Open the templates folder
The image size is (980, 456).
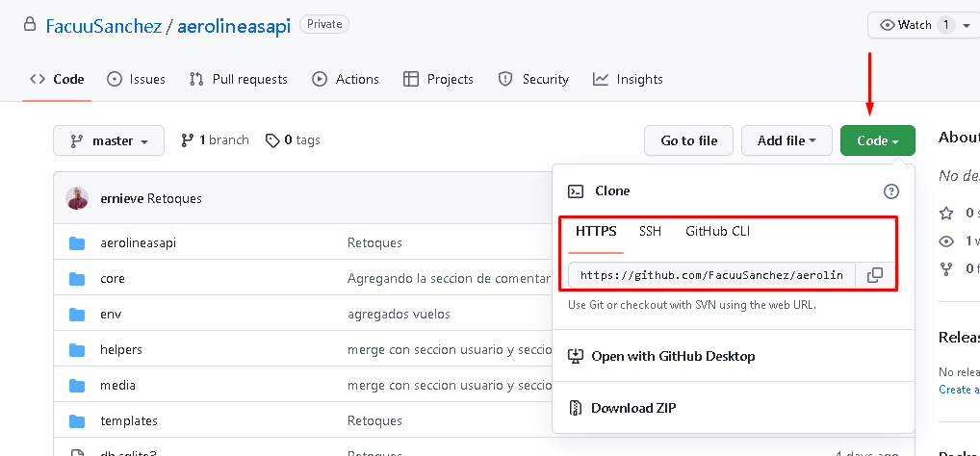129,421
